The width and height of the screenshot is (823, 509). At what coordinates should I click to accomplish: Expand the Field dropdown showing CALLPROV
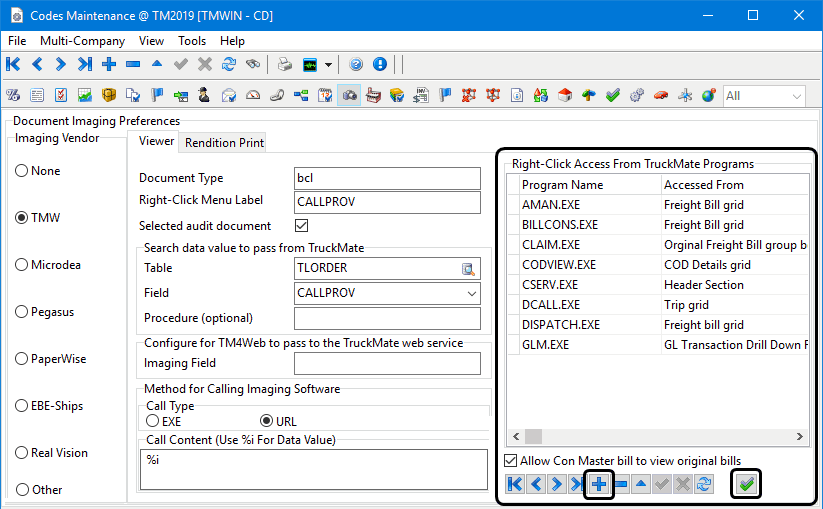point(471,293)
